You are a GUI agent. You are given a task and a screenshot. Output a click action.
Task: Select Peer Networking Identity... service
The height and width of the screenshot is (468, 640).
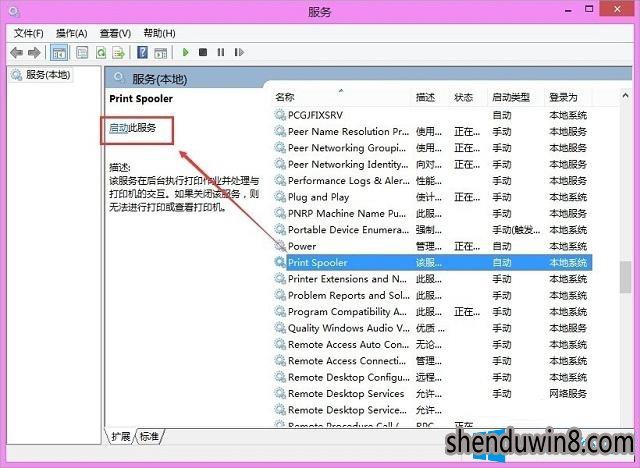(x=433, y=164)
